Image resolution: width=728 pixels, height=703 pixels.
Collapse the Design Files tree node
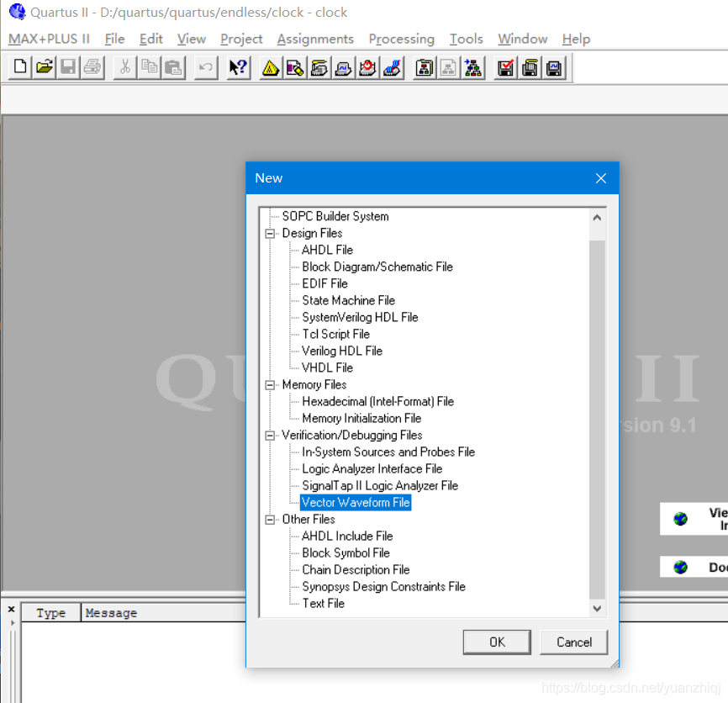pyautogui.click(x=270, y=233)
